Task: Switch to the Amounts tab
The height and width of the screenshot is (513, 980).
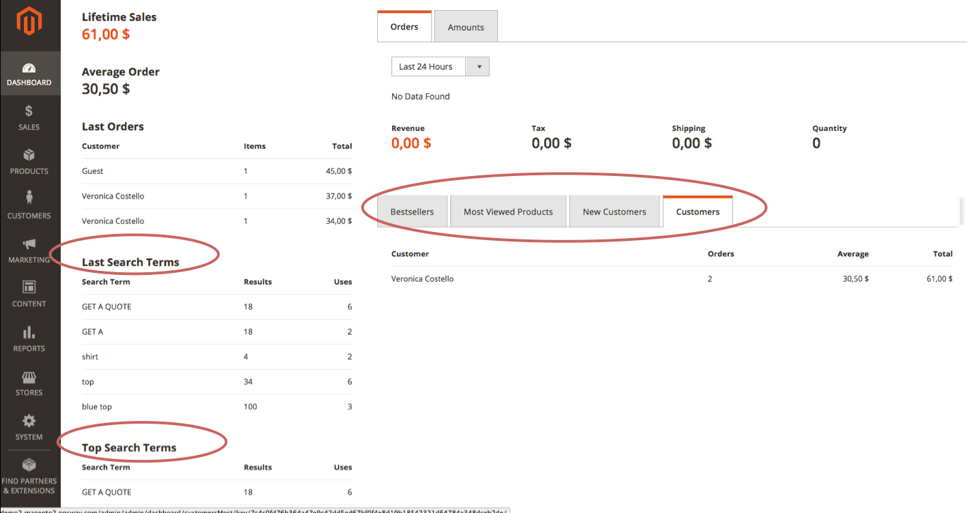Action: coord(466,27)
